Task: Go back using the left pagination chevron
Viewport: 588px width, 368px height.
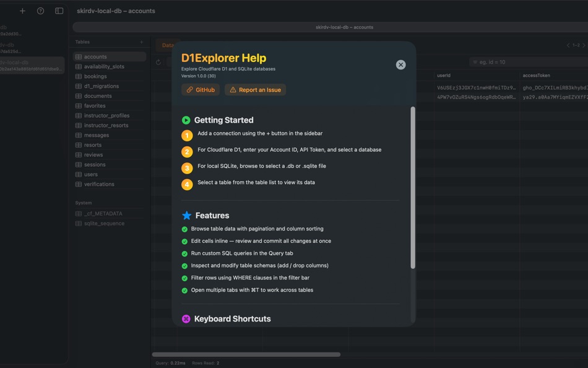Action: pyautogui.click(x=568, y=45)
